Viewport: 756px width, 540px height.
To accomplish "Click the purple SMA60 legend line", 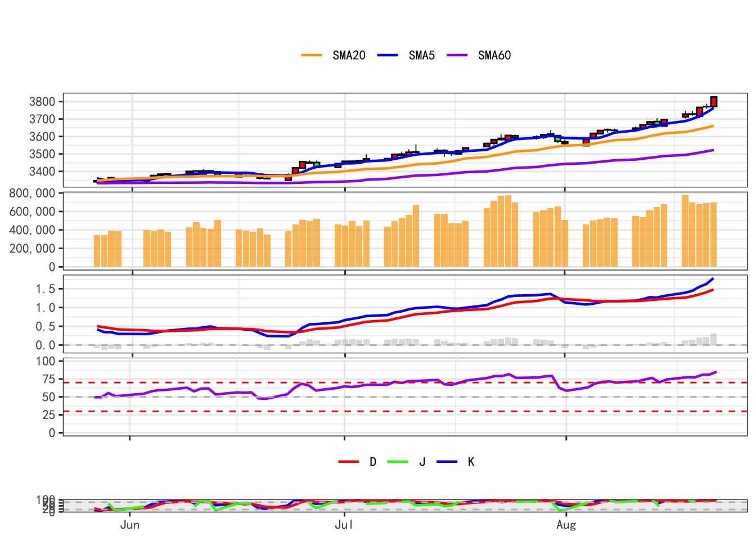I will (x=457, y=55).
